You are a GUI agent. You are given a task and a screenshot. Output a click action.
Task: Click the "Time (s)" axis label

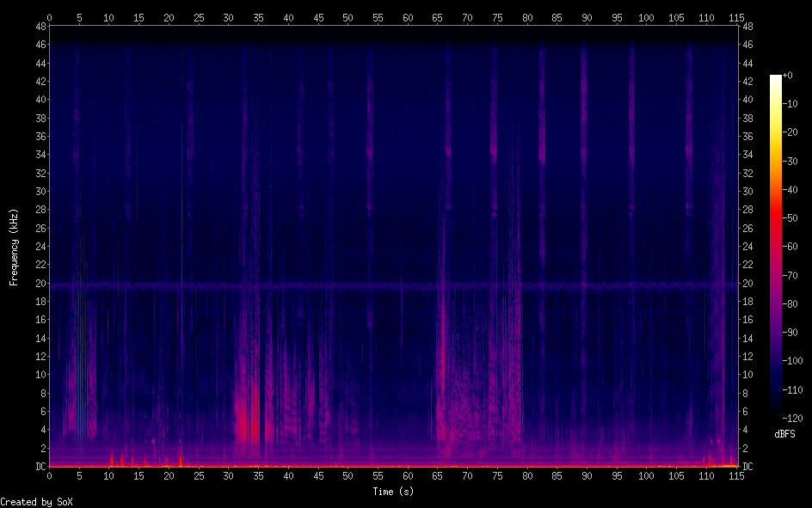pyautogui.click(x=394, y=492)
